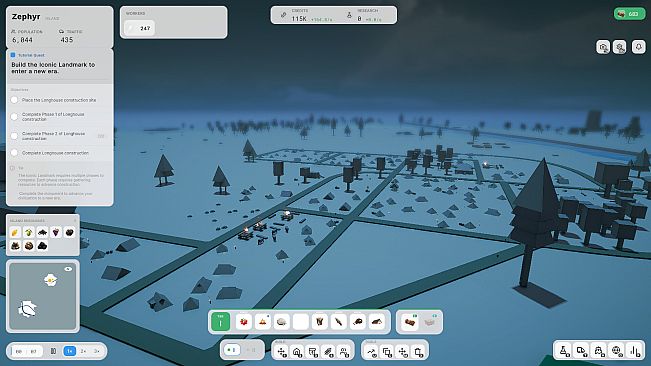
Task: Select the red flower building in build bar
Action: tap(244, 322)
